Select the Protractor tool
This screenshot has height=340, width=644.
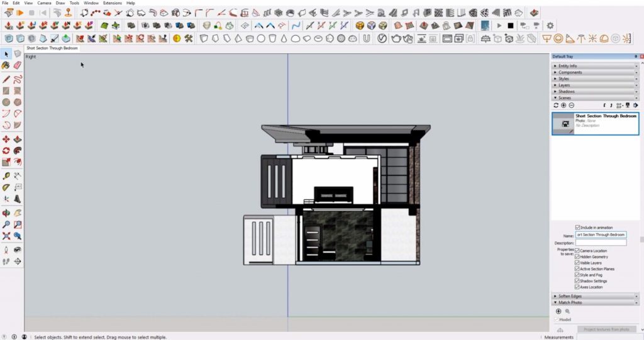pyautogui.click(x=6, y=187)
